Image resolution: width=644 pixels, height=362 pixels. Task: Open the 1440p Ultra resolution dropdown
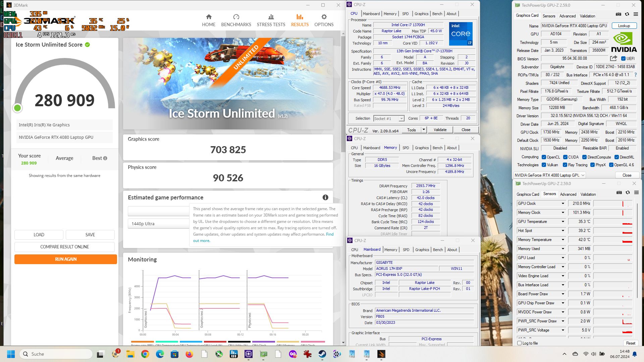[159, 224]
